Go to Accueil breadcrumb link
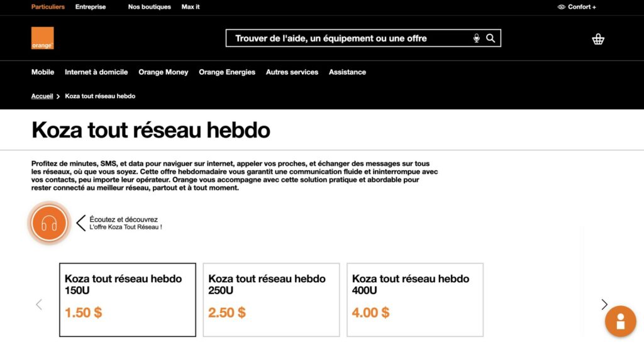This screenshot has width=644, height=345. (42, 96)
